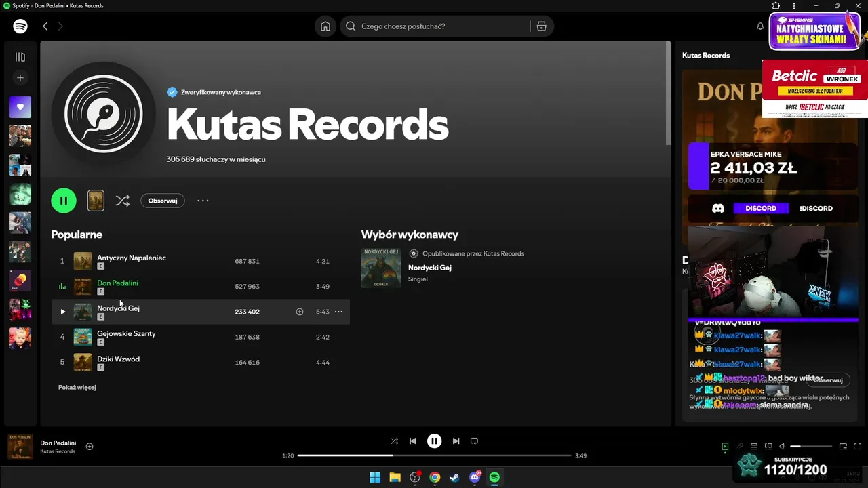
Task: Open Steam on taskbar
Action: 454,477
